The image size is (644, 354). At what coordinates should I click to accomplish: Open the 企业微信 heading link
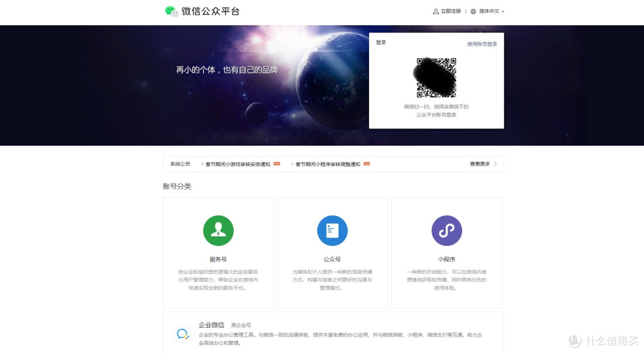[x=212, y=325]
